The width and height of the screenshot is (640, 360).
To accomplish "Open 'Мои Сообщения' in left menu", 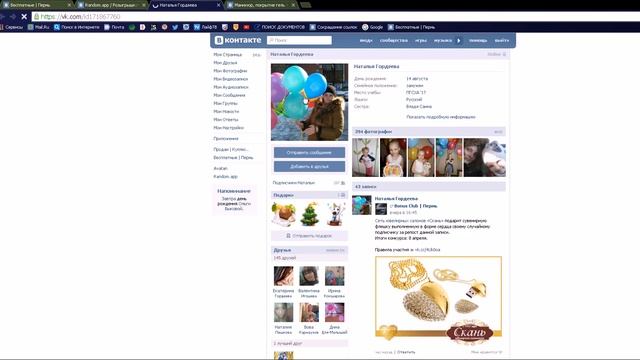I will click(x=229, y=96).
